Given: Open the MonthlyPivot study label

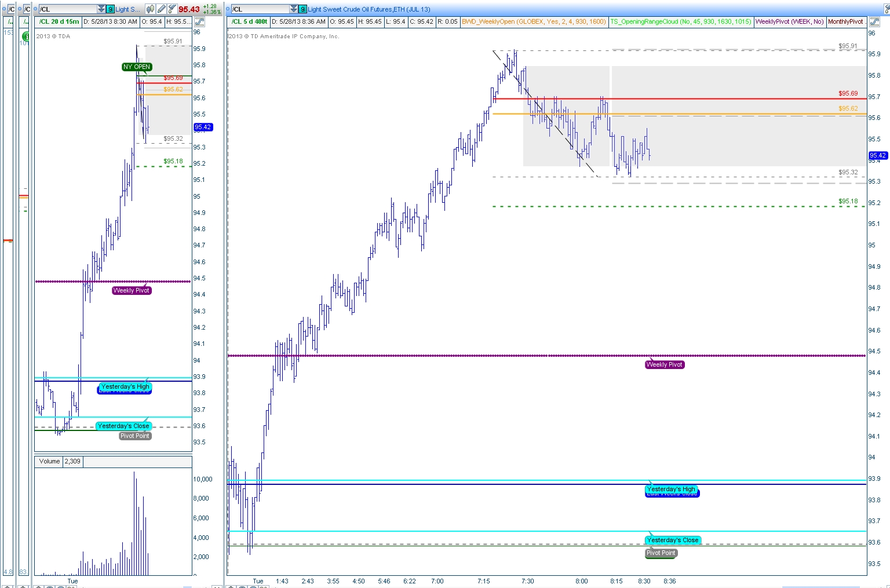Looking at the screenshot, I should [x=846, y=22].
